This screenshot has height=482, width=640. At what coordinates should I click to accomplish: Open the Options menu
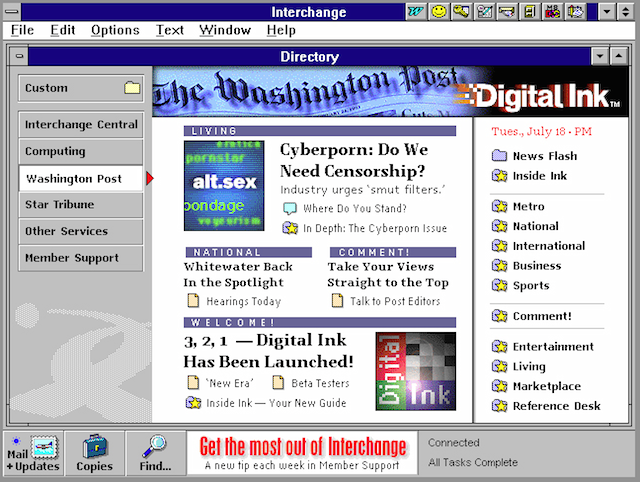(115, 30)
